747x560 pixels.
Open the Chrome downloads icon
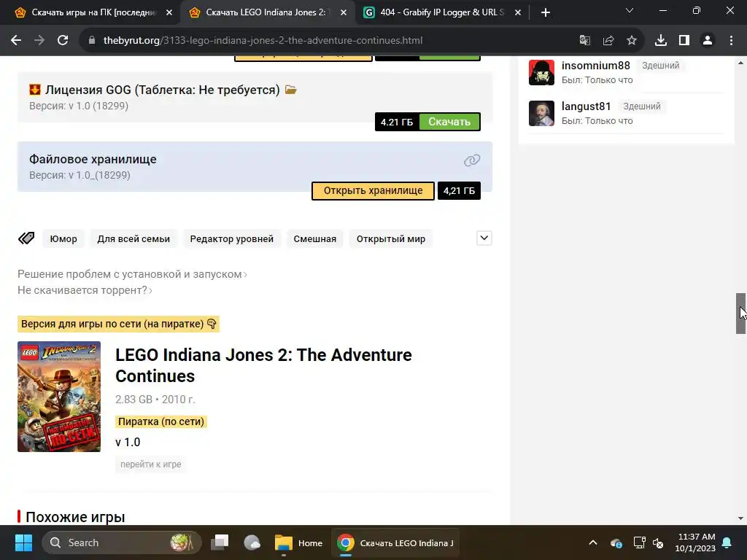pyautogui.click(x=661, y=41)
